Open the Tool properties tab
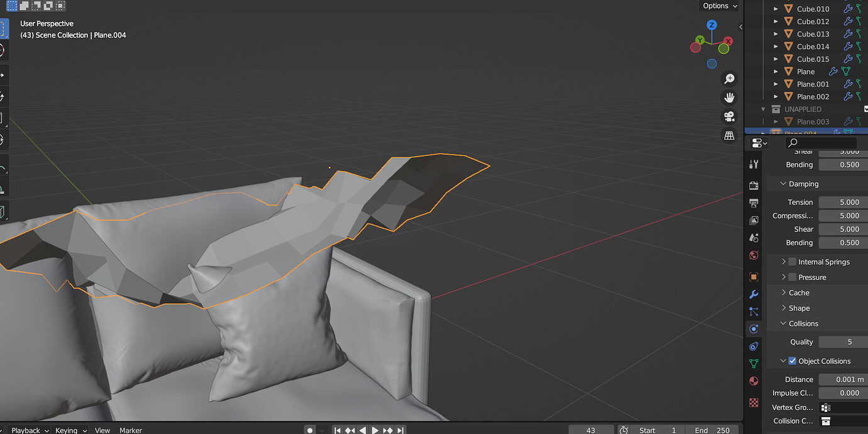Viewport: 868px width, 434px height. point(754,164)
